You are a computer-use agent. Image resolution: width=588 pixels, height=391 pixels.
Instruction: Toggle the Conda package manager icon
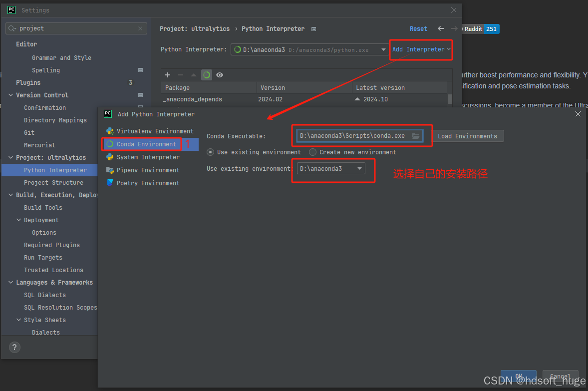[207, 75]
